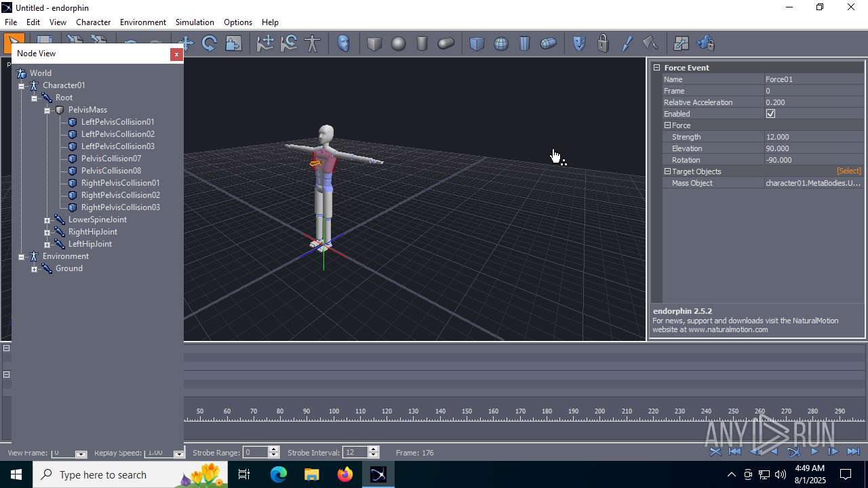Click the padlock constraint icon

coord(603,43)
